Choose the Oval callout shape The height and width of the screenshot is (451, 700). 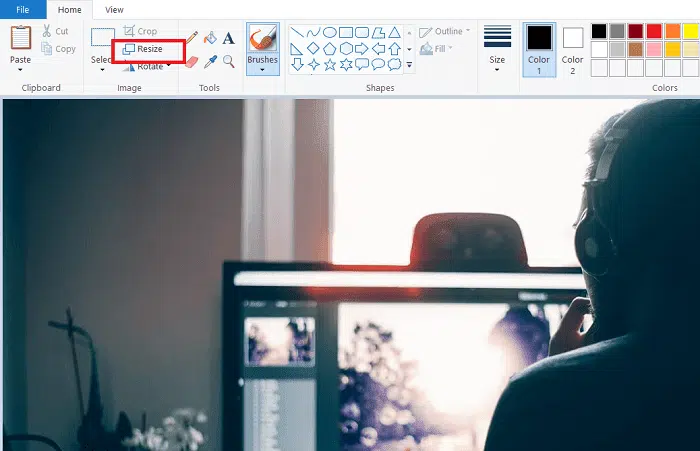point(378,65)
